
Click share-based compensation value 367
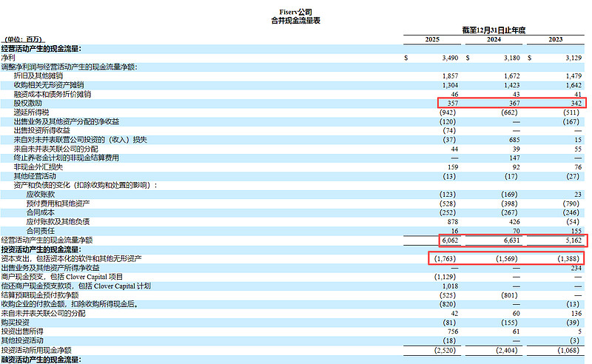point(514,103)
